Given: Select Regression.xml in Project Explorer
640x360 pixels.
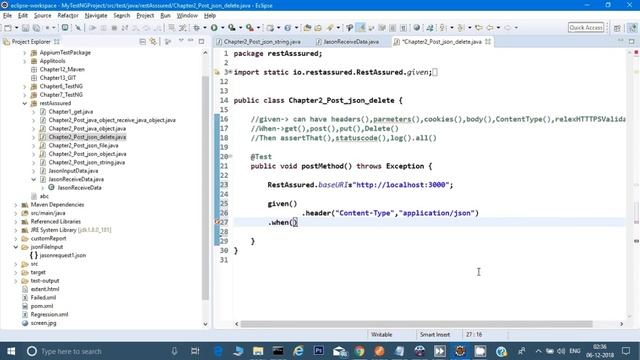Looking at the screenshot, I should pos(49,314).
